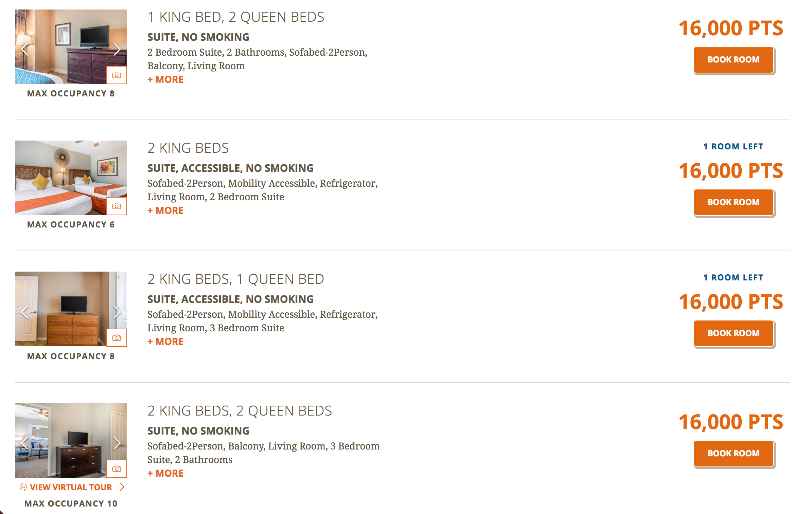The width and height of the screenshot is (812, 514).
Task: Click the 2 King Beds room thumbnail photo
Action: point(71,178)
